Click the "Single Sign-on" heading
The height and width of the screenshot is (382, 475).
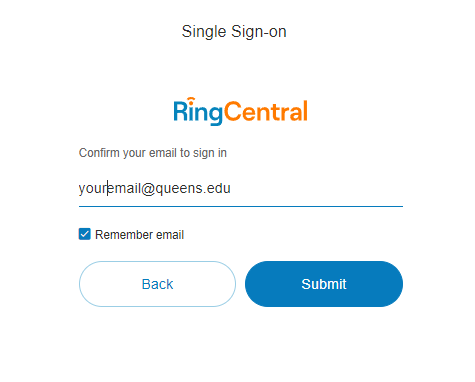click(x=234, y=32)
